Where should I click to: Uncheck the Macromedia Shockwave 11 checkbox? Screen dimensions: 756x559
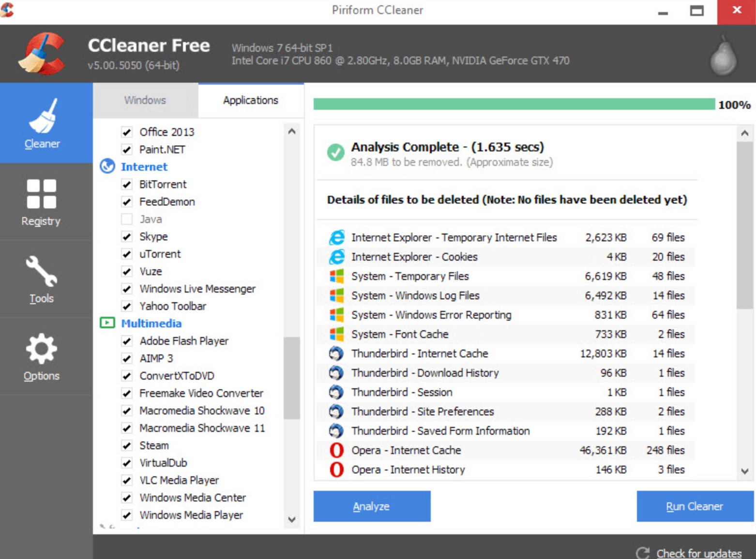[x=127, y=428]
